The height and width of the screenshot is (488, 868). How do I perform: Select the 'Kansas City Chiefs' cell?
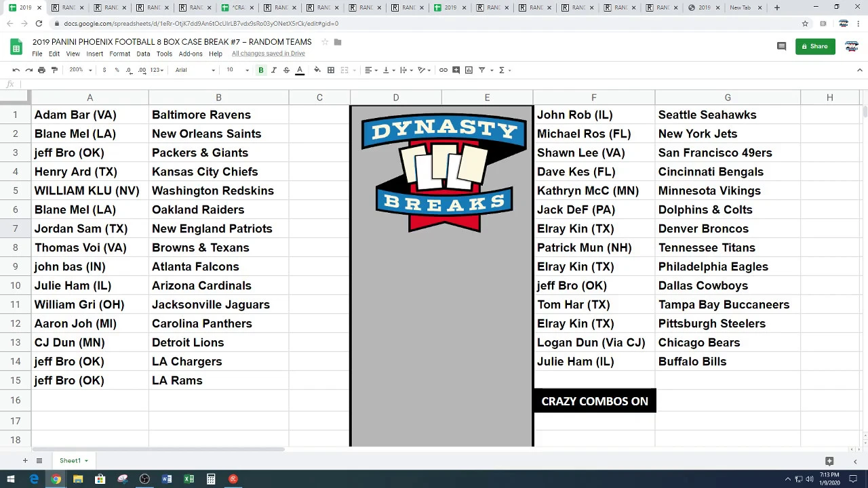(218, 171)
